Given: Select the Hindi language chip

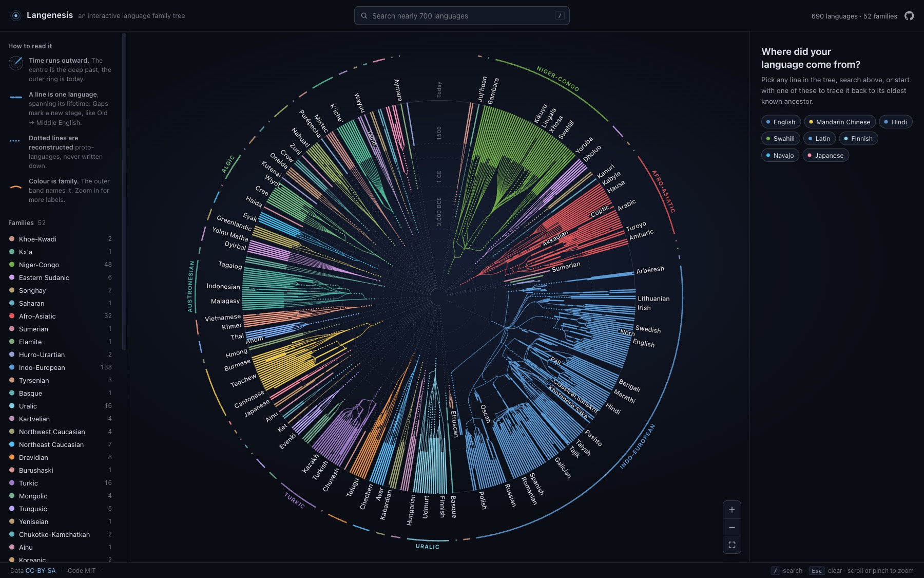Looking at the screenshot, I should pyautogui.click(x=895, y=122).
